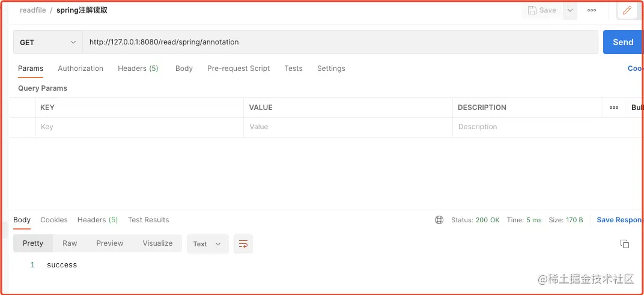Switch to Preview view
Screen dimensions: 644x295
point(110,243)
